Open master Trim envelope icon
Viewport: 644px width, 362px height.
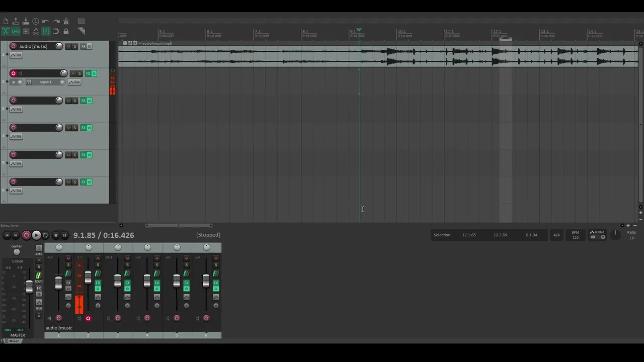pyautogui.click(x=39, y=302)
